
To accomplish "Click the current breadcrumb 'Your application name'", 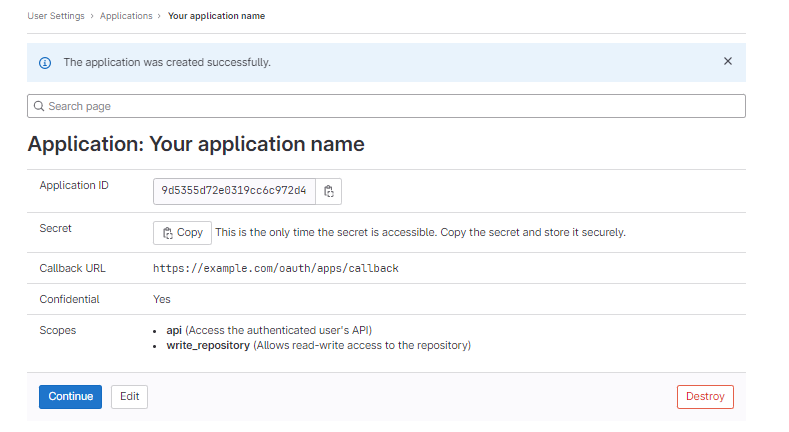I will tap(217, 16).
